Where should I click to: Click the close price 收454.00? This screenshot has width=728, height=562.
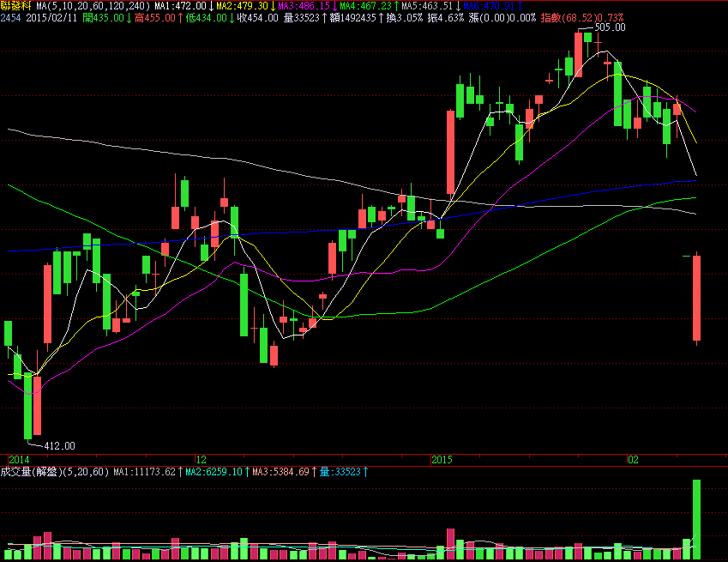click(x=258, y=18)
